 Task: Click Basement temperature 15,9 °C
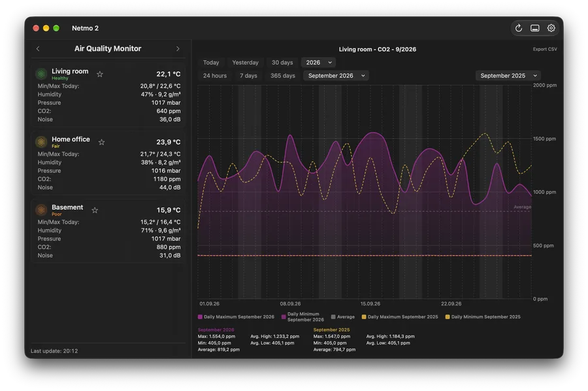[169, 210]
